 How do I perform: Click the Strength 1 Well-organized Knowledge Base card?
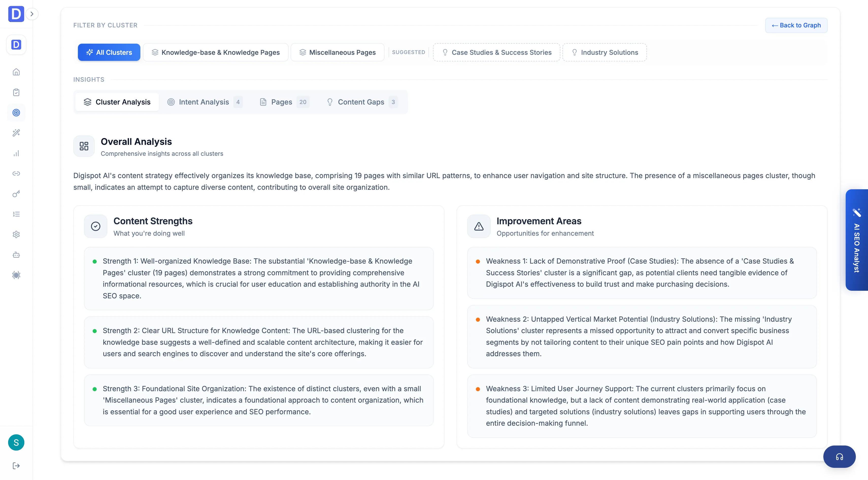click(x=259, y=279)
